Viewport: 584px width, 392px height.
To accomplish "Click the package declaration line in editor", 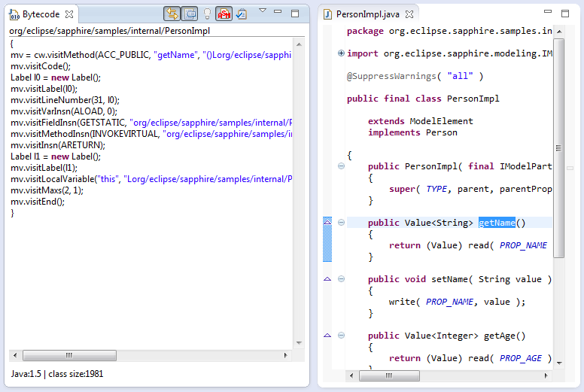I will point(449,31).
